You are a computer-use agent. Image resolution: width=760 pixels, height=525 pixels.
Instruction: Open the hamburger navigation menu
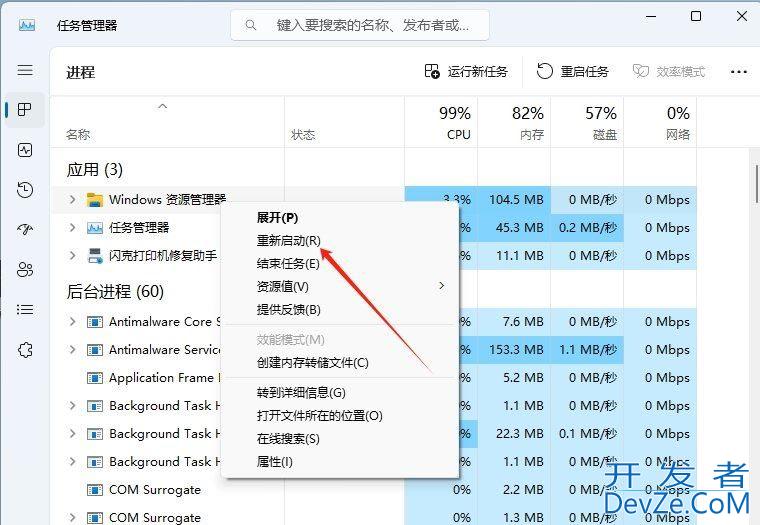coord(25,70)
